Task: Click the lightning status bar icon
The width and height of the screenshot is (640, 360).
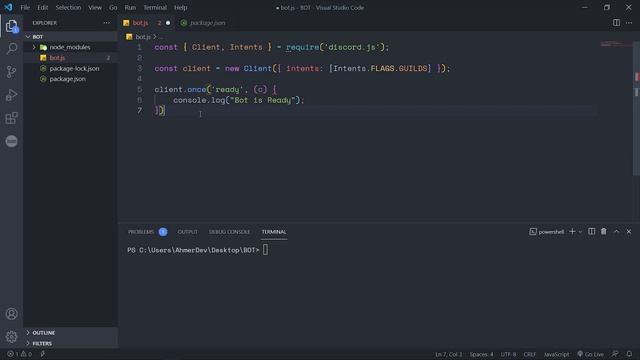Action: click(42, 354)
